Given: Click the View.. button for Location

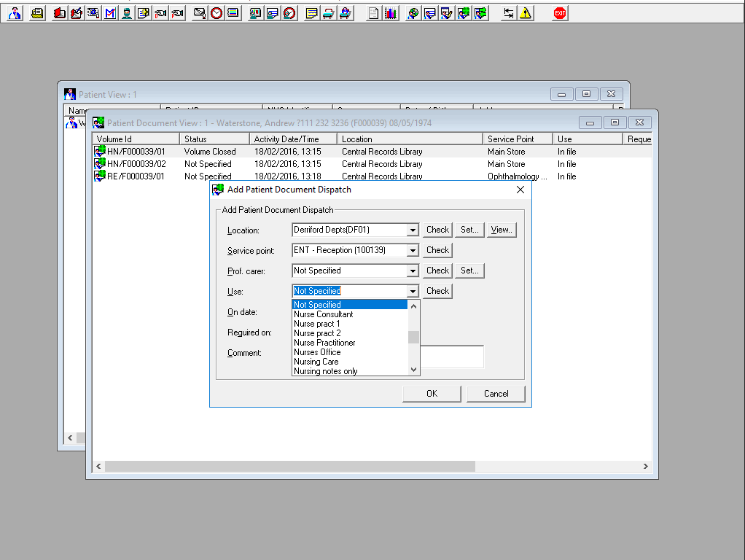Looking at the screenshot, I should coord(502,230).
